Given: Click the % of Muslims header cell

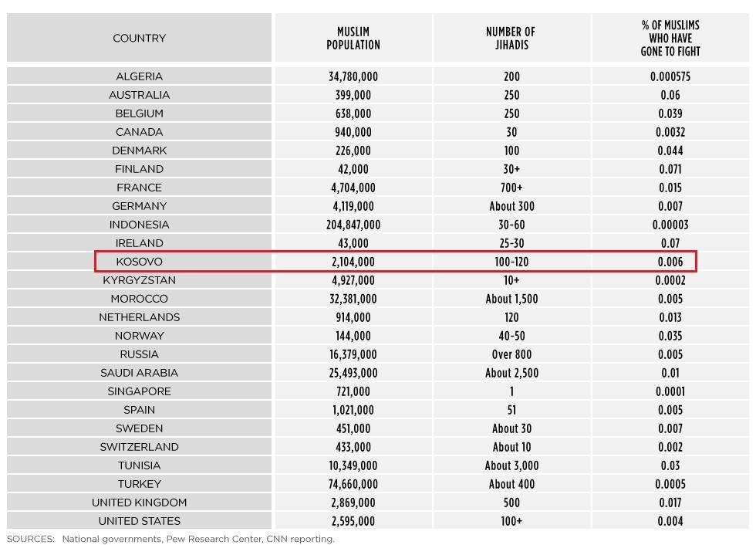Looking at the screenshot, I should pos(670,38).
